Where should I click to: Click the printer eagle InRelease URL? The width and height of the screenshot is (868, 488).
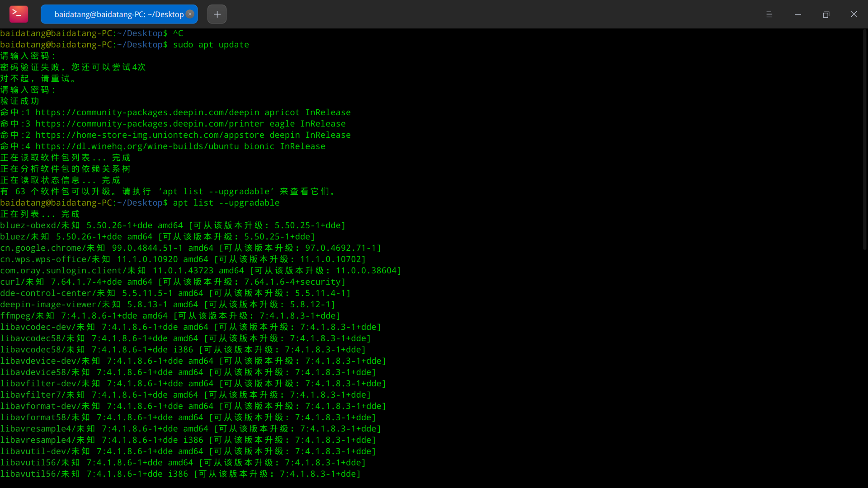pyautogui.click(x=150, y=124)
